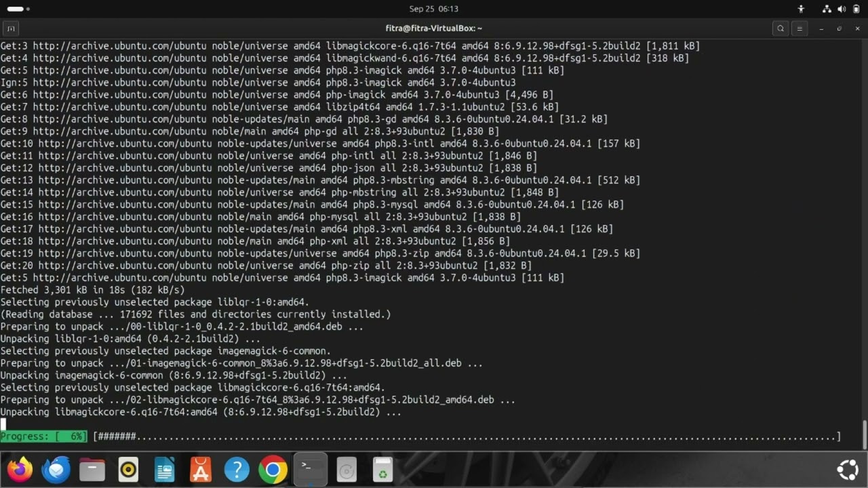The image size is (868, 488).
Task: Launch Thunderbird Mail from the dock
Action: [x=56, y=469]
